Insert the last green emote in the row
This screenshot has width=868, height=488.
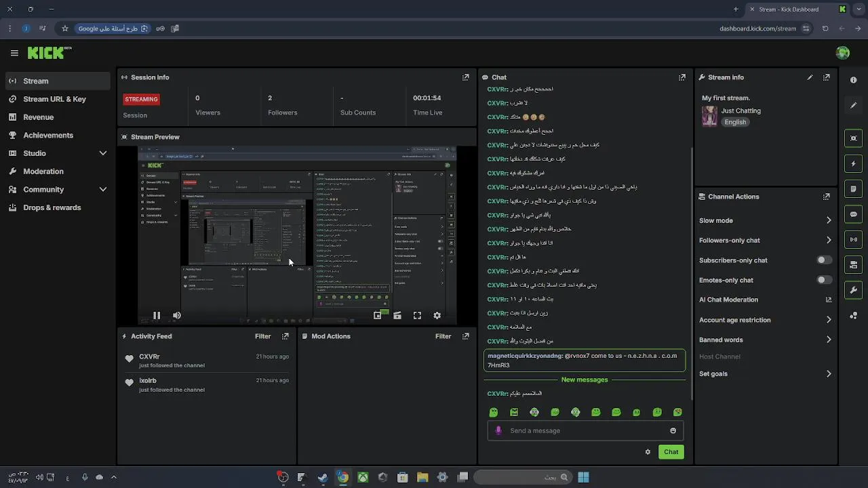pos(677,412)
